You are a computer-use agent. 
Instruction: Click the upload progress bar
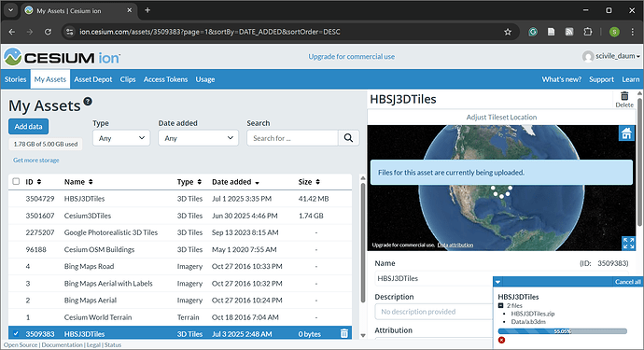pos(562,331)
